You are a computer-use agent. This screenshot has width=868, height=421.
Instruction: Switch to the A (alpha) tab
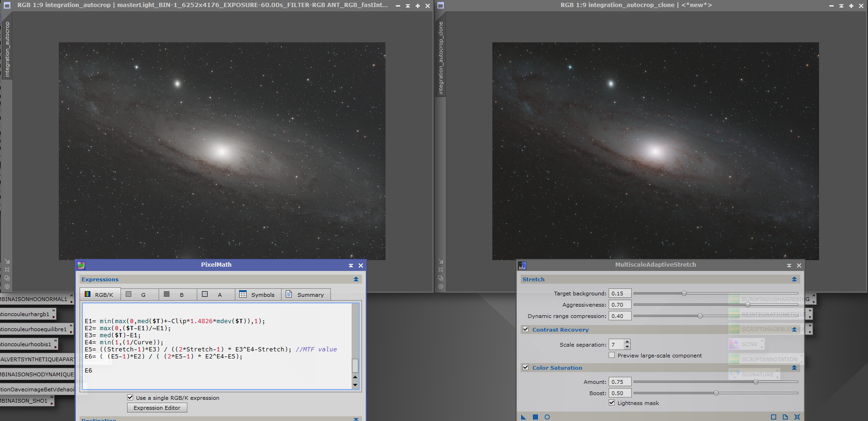point(216,294)
